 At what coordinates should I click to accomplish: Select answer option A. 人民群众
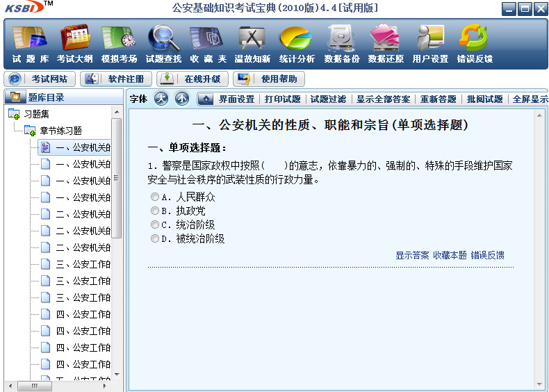[155, 197]
